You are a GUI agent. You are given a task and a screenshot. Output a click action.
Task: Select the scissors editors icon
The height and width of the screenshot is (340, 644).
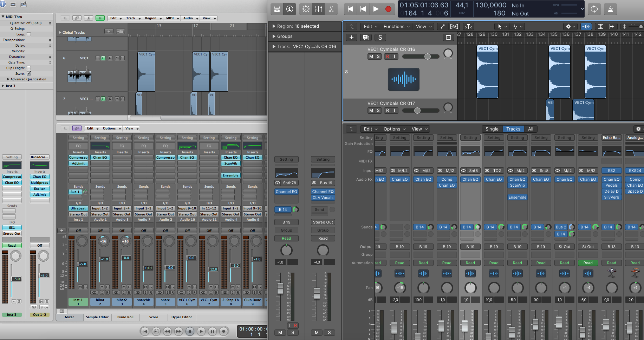pyautogui.click(x=331, y=9)
